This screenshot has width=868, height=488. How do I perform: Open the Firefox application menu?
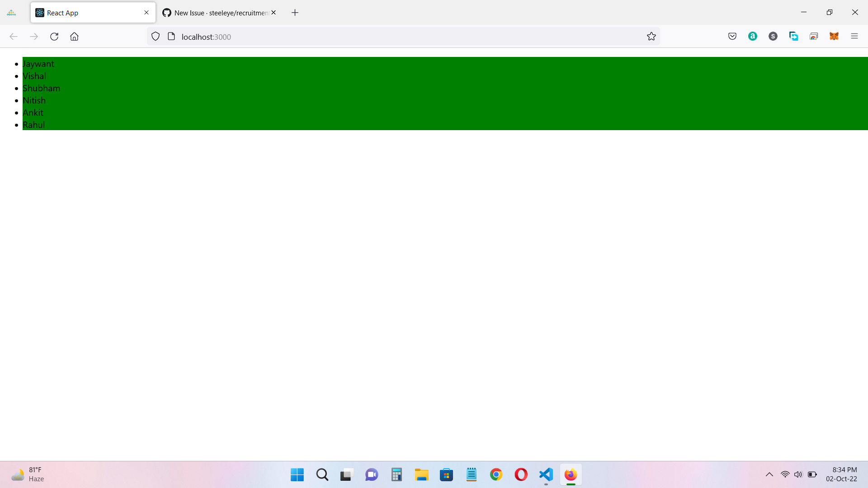point(855,36)
